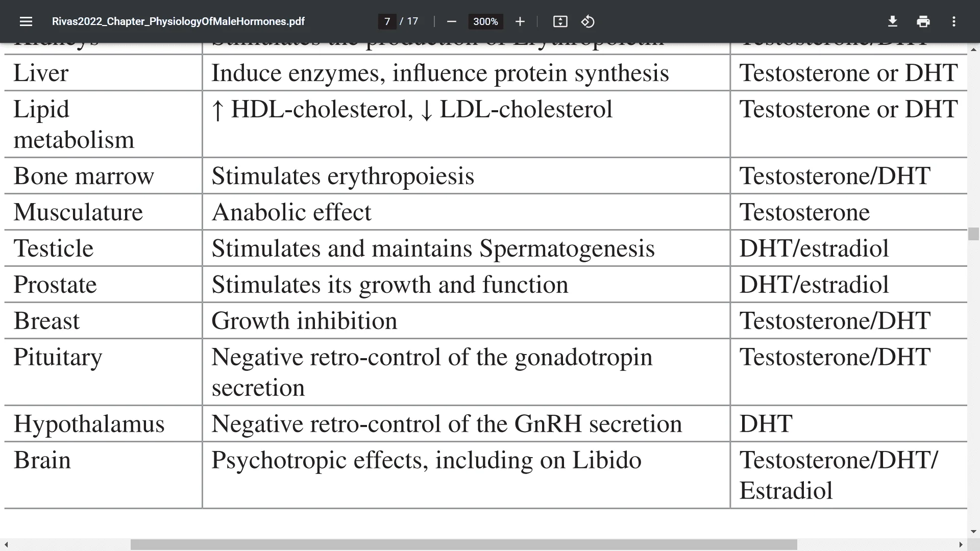The height and width of the screenshot is (551, 980).
Task: Download the PDF file
Action: (x=892, y=21)
